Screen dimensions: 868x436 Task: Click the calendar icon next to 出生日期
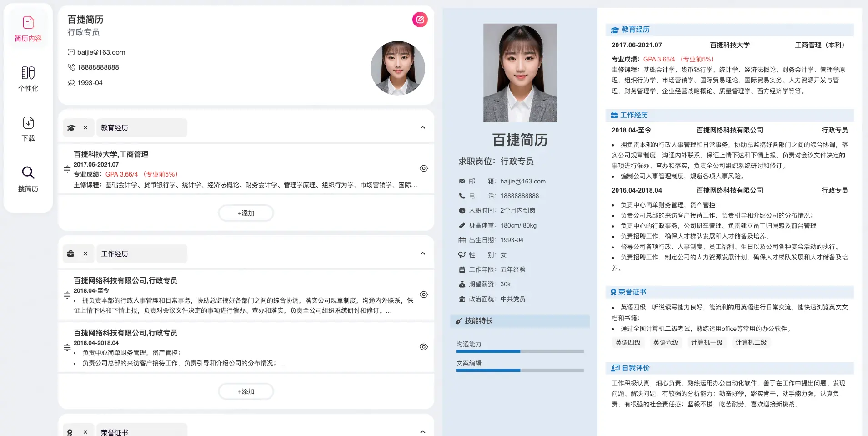(x=462, y=240)
